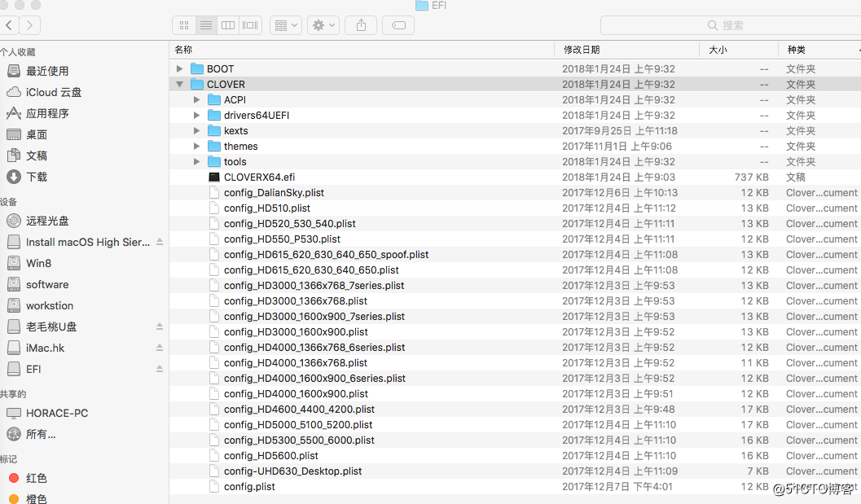Image resolution: width=861 pixels, height=504 pixels.
Task: Open 应用程序 in the sidebar
Action: pos(47,113)
